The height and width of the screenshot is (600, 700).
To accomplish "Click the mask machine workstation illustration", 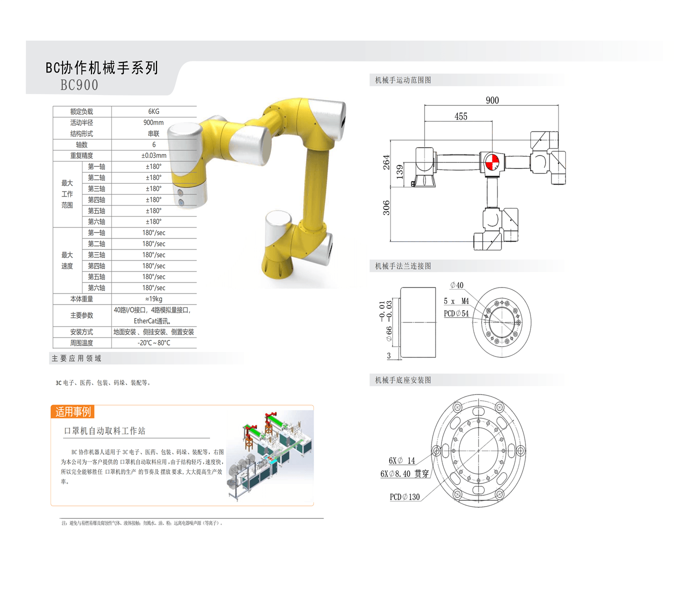I will tap(270, 455).
